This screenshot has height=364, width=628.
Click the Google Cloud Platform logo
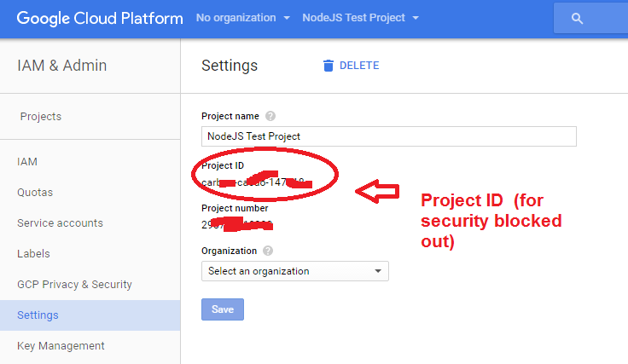[x=99, y=18]
